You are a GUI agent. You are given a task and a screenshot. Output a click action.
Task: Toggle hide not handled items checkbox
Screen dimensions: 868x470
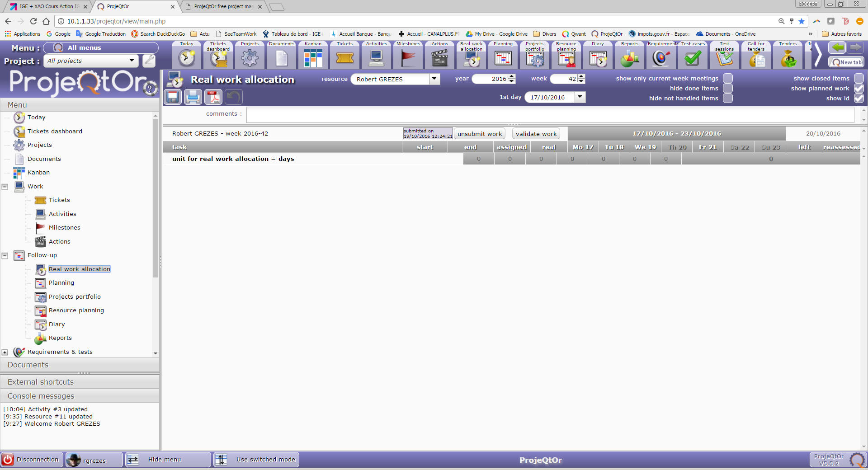(727, 98)
